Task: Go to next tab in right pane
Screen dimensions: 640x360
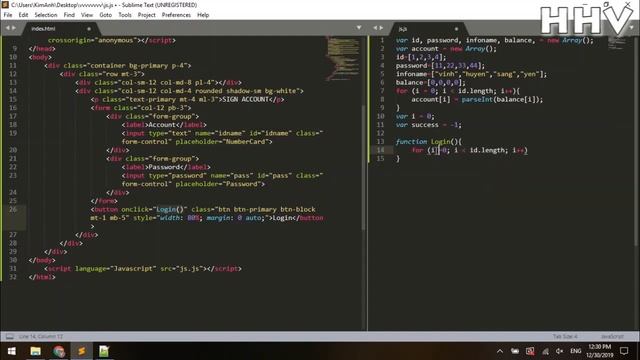Action: click(x=381, y=28)
